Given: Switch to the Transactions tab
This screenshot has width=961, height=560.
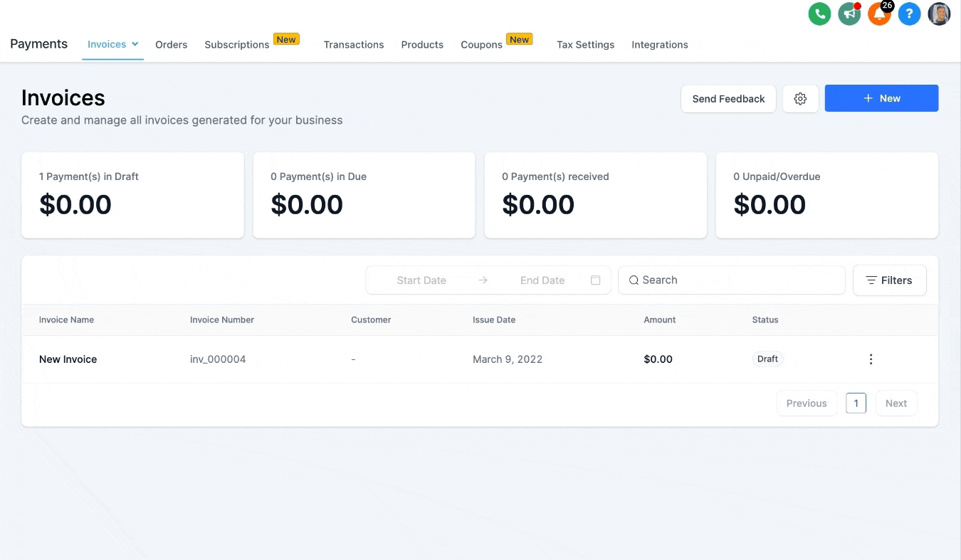Looking at the screenshot, I should coord(354,44).
